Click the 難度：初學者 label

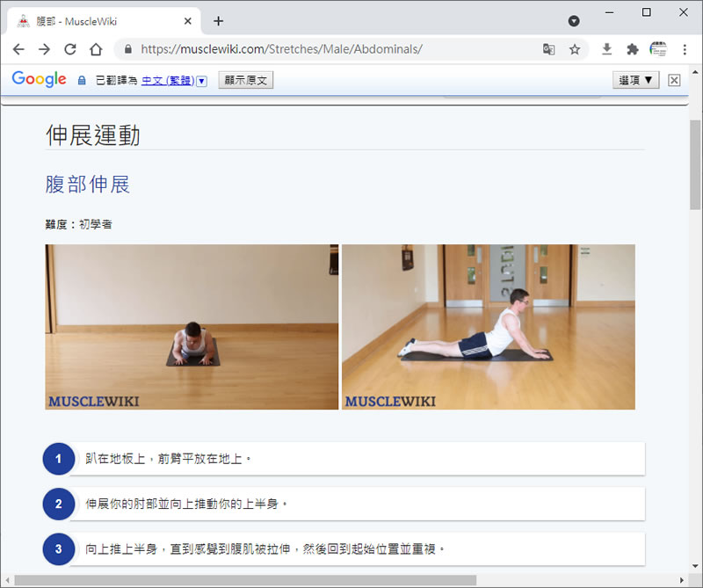pyautogui.click(x=78, y=224)
